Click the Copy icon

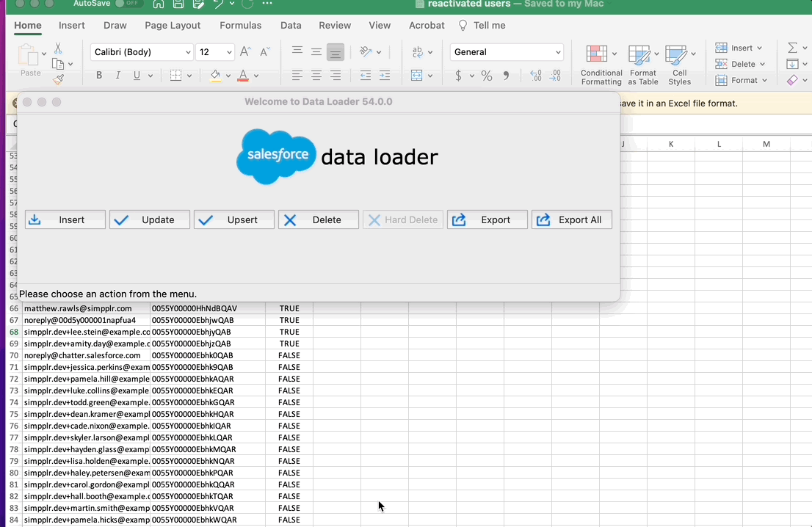pyautogui.click(x=58, y=64)
